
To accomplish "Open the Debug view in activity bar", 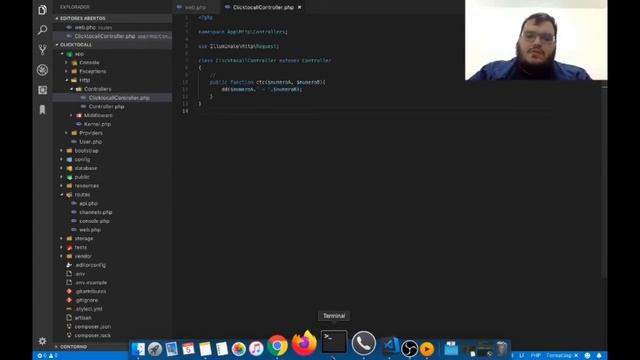I will pos(42,70).
